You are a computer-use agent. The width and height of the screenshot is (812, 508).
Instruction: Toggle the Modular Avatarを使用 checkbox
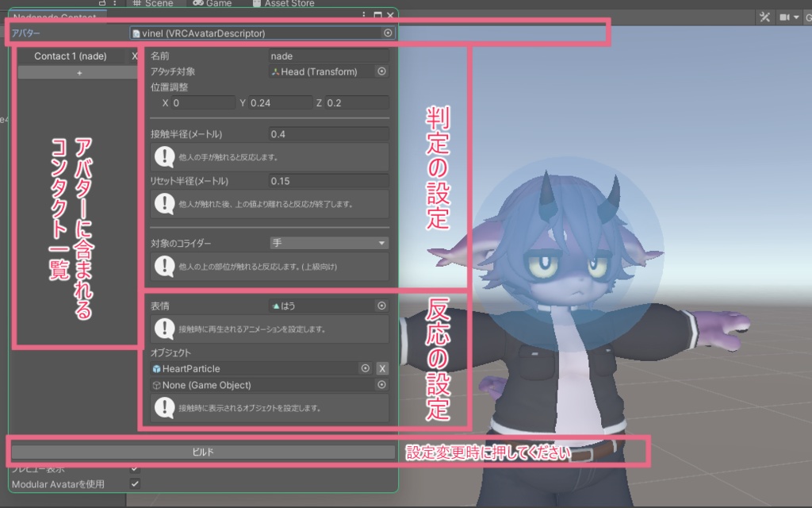(135, 482)
